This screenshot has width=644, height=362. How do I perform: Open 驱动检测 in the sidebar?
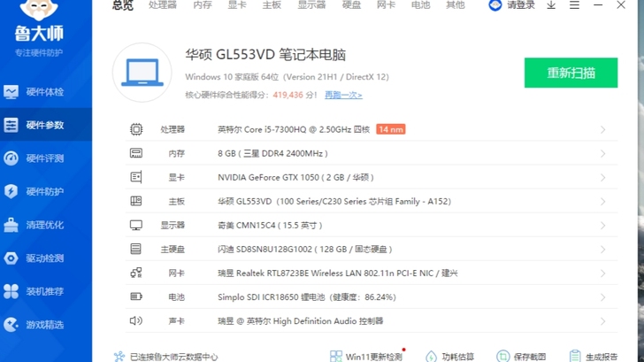coord(44,258)
